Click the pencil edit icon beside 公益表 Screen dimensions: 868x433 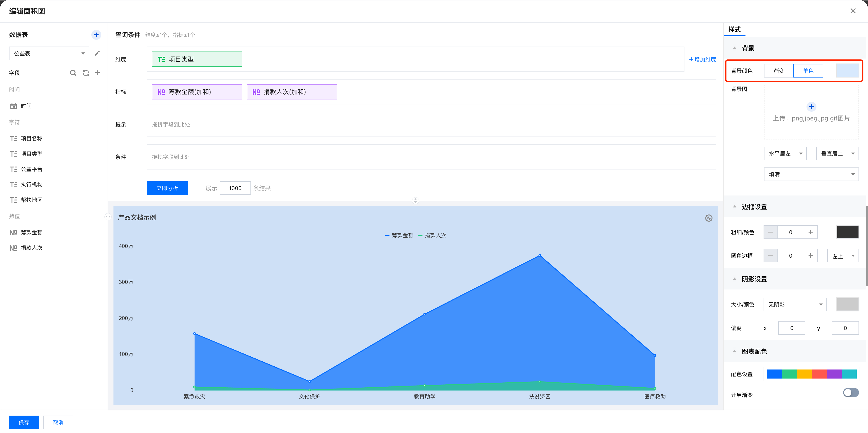pos(97,53)
